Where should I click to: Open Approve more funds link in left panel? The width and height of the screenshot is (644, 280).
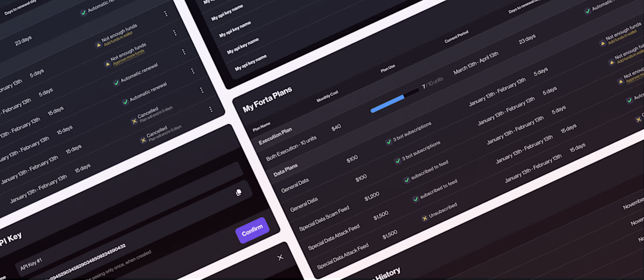click(129, 58)
